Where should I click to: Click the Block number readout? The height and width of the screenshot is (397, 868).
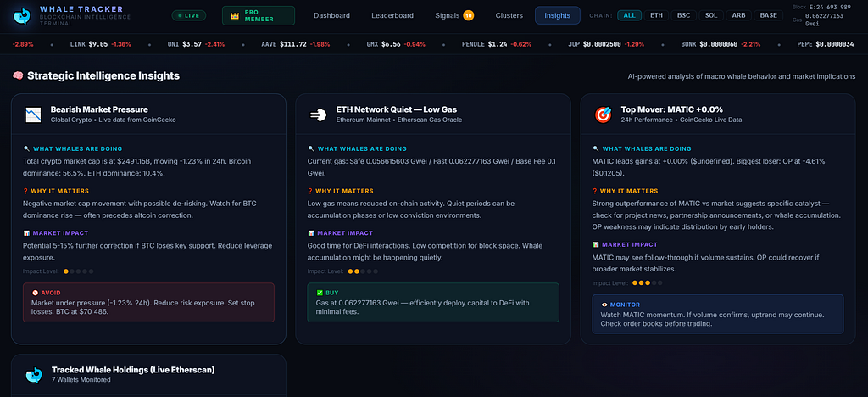[x=821, y=7]
